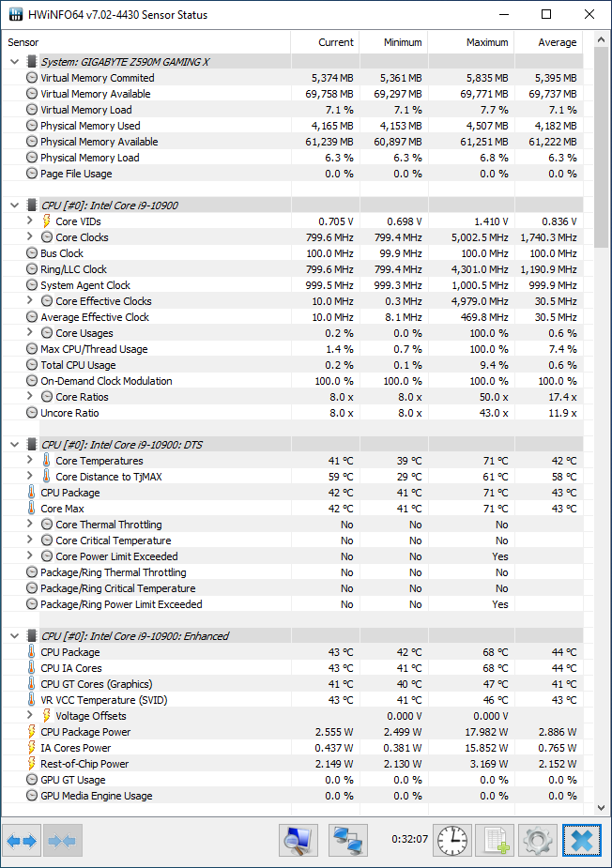612x868 pixels.
Task: Open the network remote monitoring icon
Action: click(x=348, y=841)
